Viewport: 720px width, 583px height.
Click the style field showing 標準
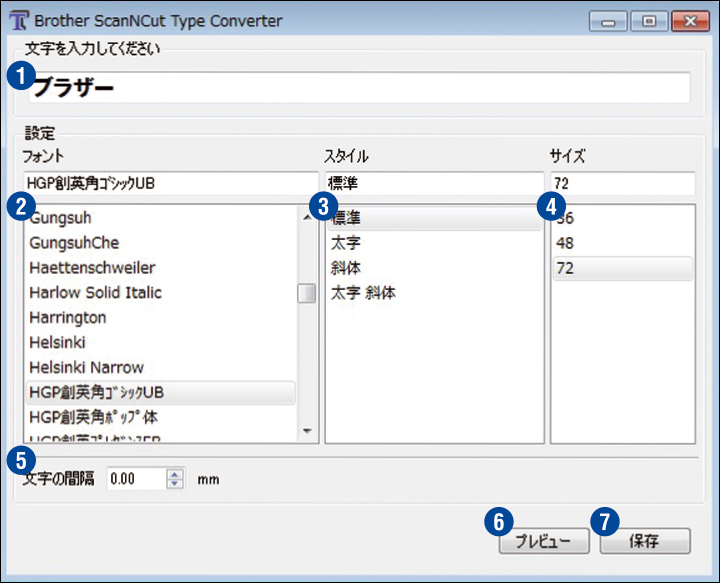click(x=434, y=183)
